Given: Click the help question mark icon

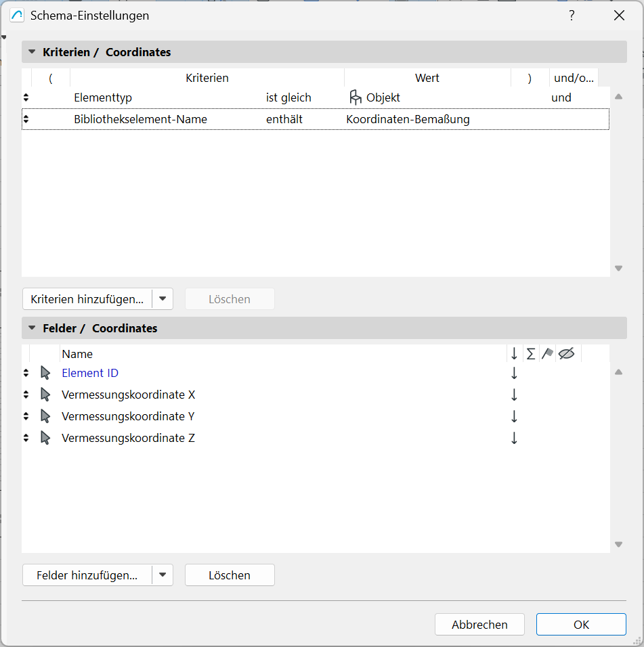Looking at the screenshot, I should pos(572,16).
